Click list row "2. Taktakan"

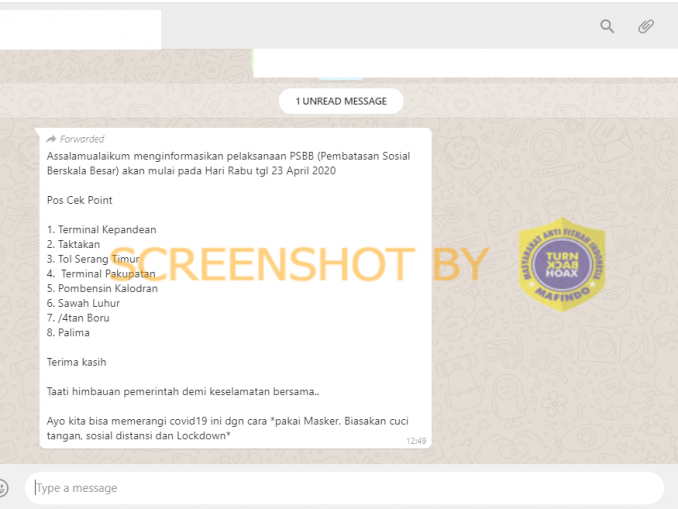click(74, 244)
